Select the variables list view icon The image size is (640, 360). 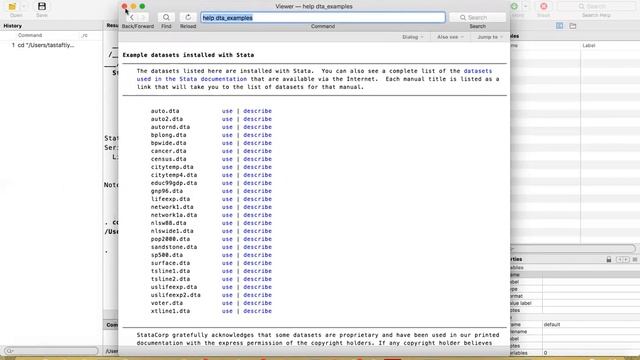point(559,26)
